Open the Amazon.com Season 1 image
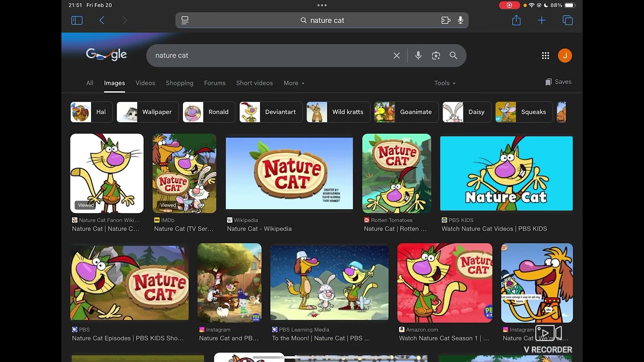644x362 pixels. pos(445,283)
